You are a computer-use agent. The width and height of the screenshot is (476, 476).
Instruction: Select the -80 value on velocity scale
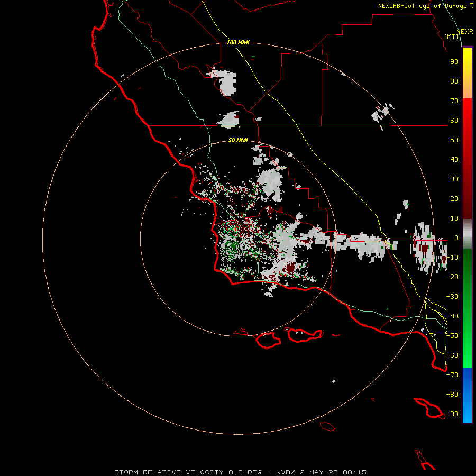452,395
